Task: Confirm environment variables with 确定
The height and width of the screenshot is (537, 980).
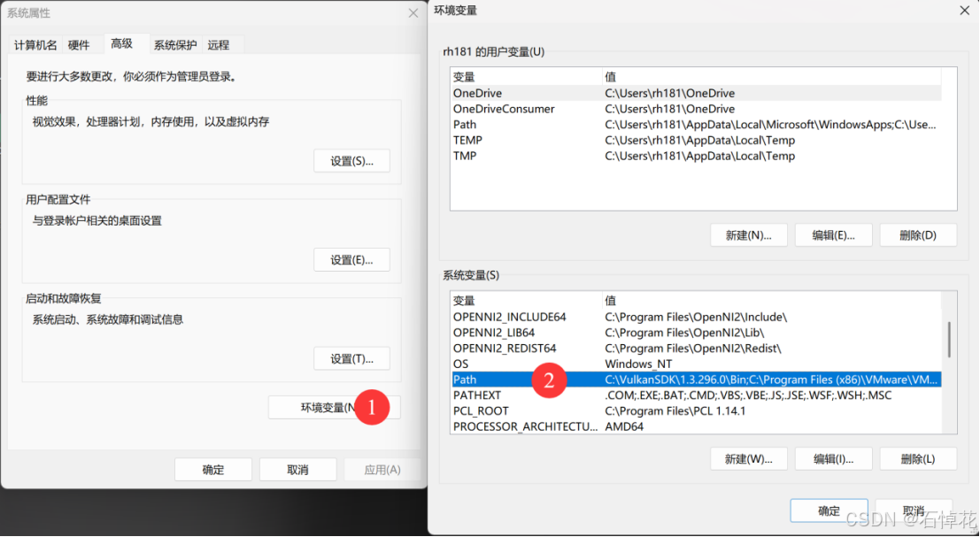Action: coord(829,510)
